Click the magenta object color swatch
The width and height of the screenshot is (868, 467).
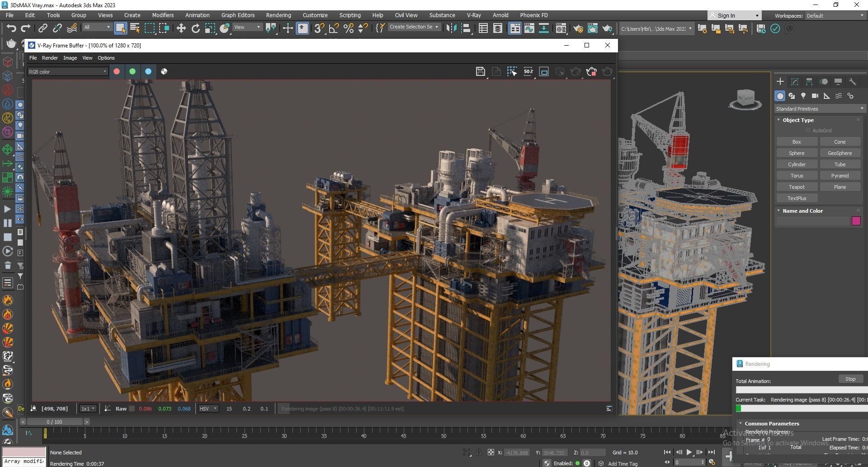[x=856, y=221]
